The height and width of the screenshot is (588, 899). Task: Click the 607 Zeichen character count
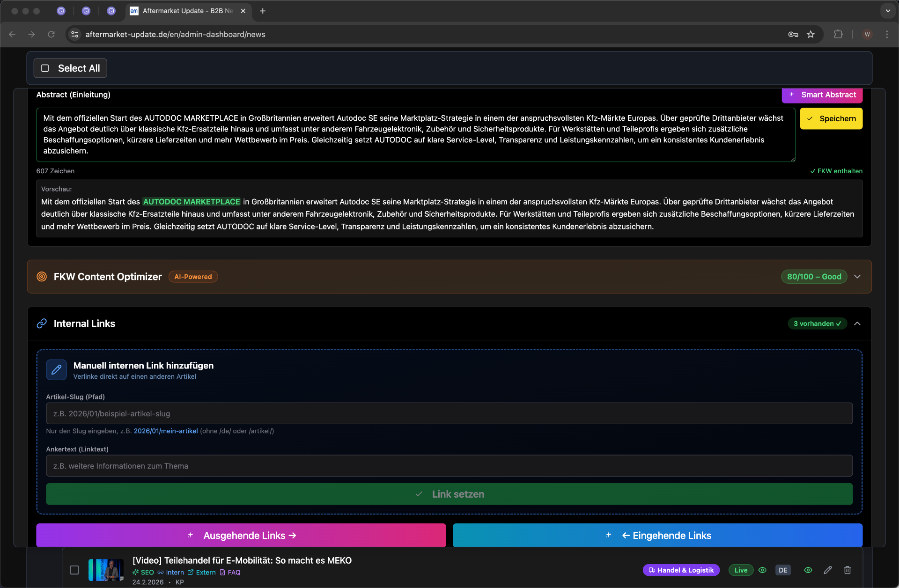click(x=55, y=171)
